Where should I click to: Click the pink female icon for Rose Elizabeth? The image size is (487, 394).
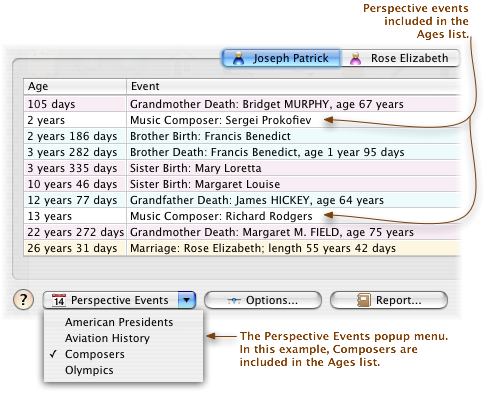[356, 58]
